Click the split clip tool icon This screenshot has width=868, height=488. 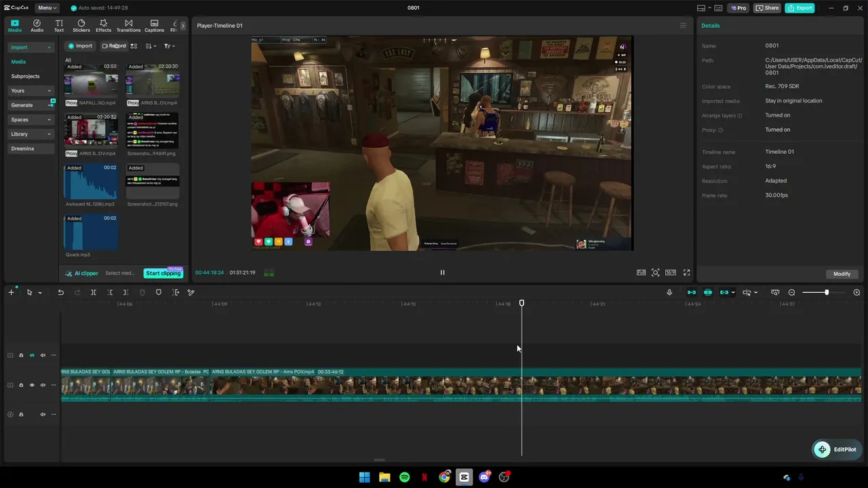94,292
